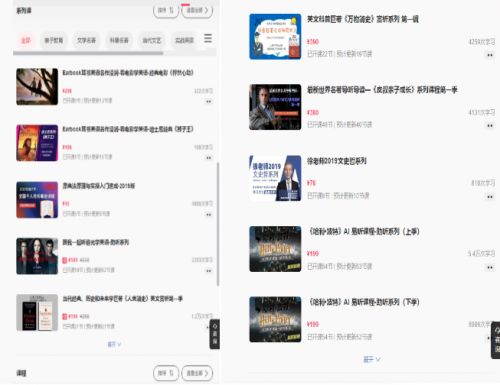Expand course list with right panel 展开 chevron
The image size is (500, 385).
[372, 359]
